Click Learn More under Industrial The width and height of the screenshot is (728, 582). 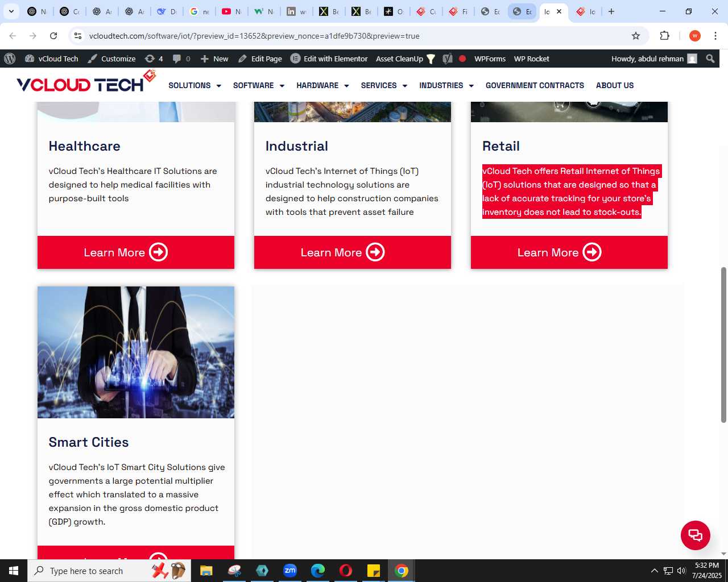click(353, 252)
